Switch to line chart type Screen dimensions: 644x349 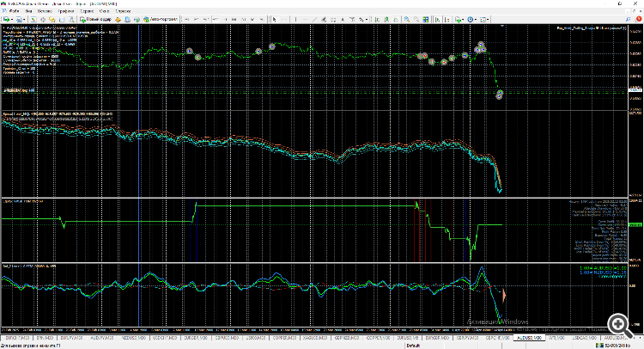click(396, 19)
